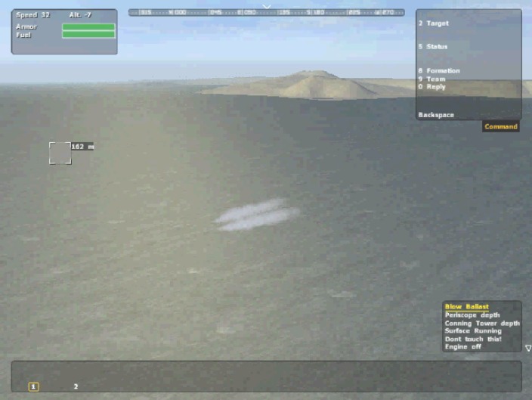Screen dimensions: 532x400
Task: Click the green Fuel status bar
Action: coord(88,35)
